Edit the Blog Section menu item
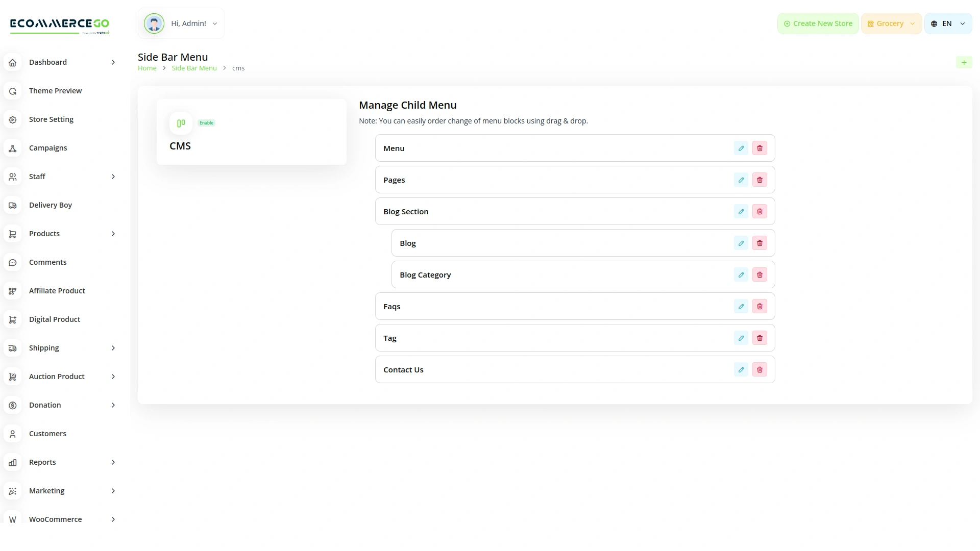Image resolution: width=980 pixels, height=551 pixels. pyautogui.click(x=741, y=212)
